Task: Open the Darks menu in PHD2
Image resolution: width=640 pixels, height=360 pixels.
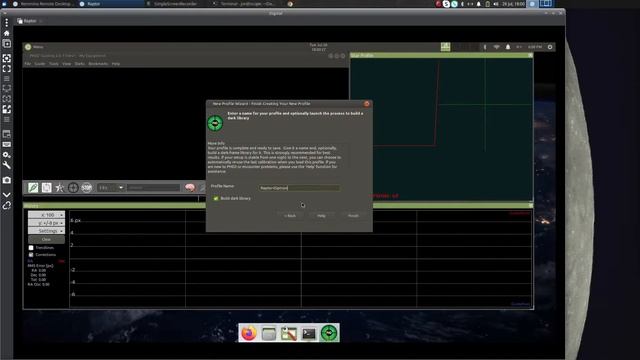Action: (x=80, y=64)
